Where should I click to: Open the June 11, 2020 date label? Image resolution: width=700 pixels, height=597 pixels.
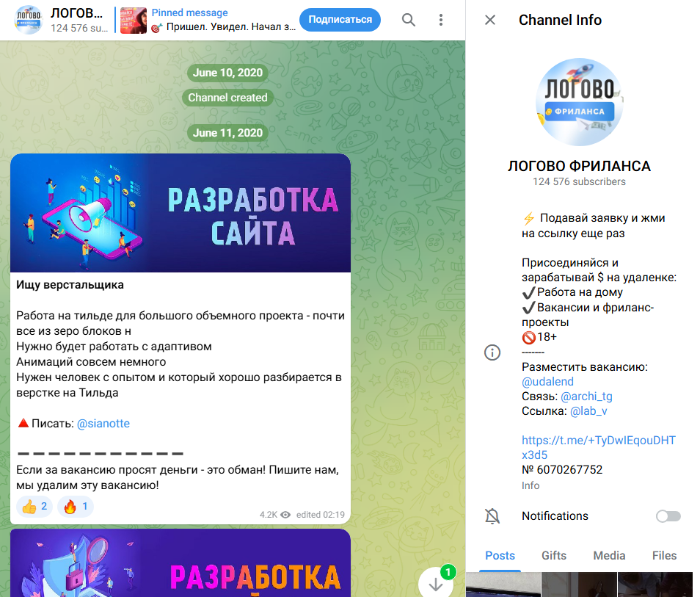click(227, 134)
